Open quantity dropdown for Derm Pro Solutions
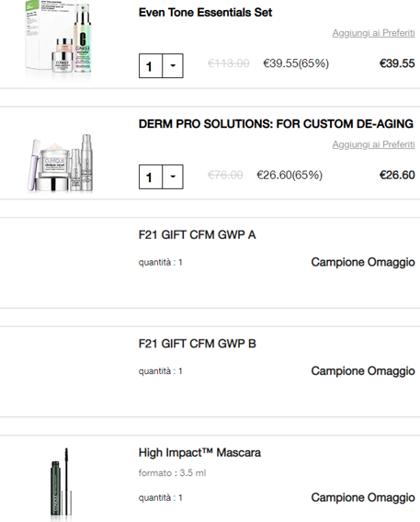 173,176
